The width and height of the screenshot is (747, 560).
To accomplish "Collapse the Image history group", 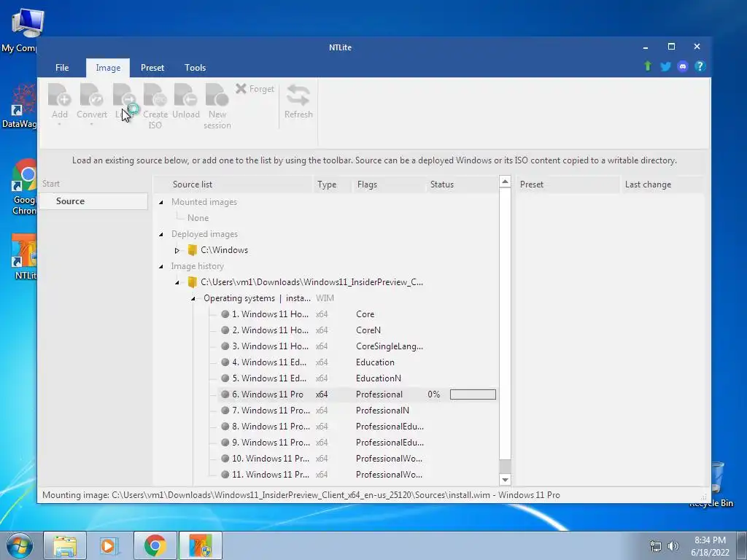I will [161, 267].
